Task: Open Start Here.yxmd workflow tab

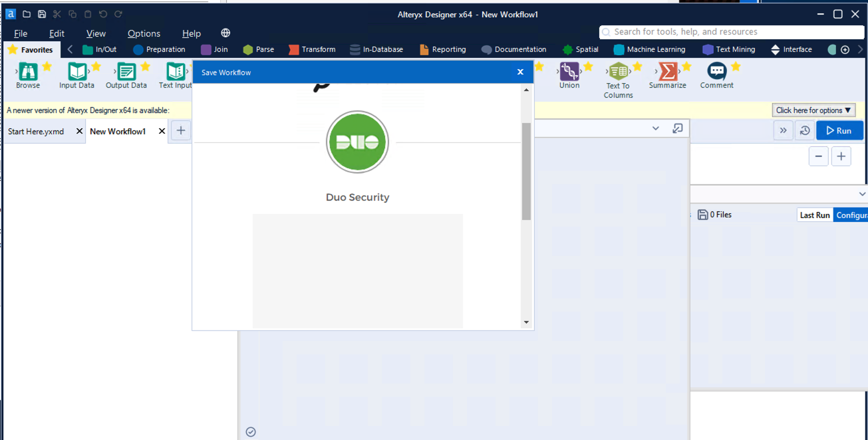Action: 36,132
